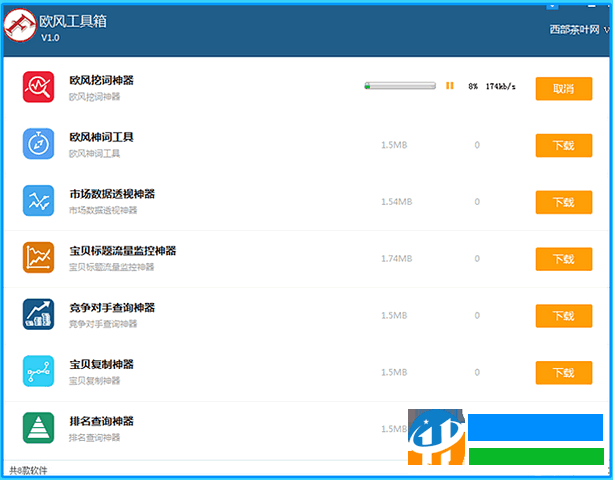Image resolution: width=613 pixels, height=480 pixels.
Task: Click the 欧风挖词神器 download progress bar
Action: click(400, 86)
